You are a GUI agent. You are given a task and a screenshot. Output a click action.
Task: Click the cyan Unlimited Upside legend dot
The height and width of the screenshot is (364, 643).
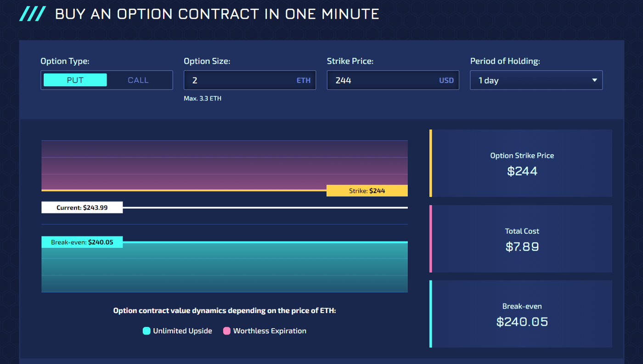point(147,331)
